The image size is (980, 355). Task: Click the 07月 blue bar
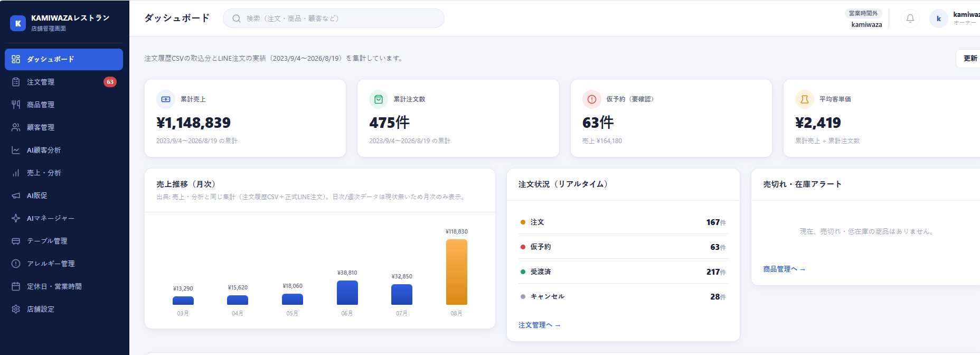402,295
